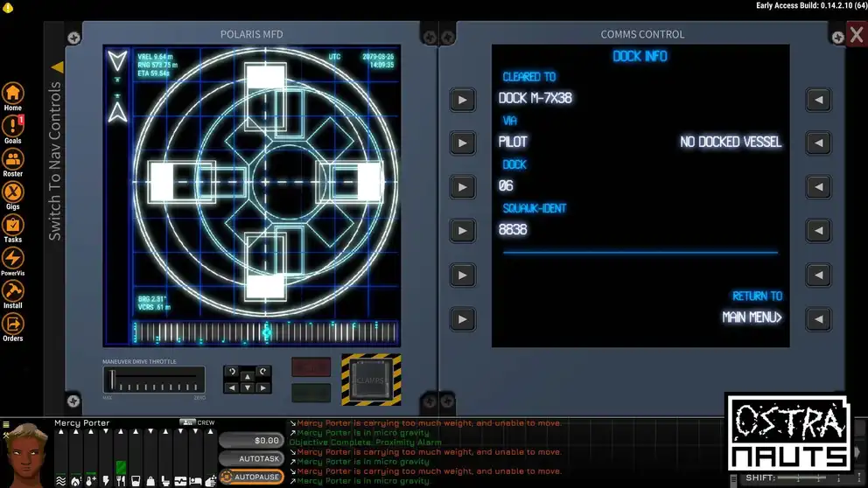
Task: Open the Home sidebar icon
Action: point(13,94)
